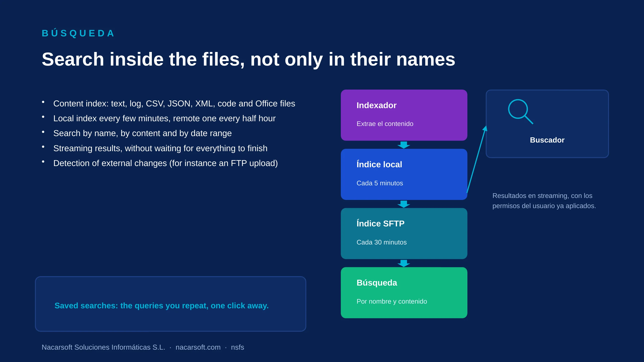Image resolution: width=644 pixels, height=362 pixels.
Task: Open the nacarsoft.com footer link
Action: click(x=198, y=347)
